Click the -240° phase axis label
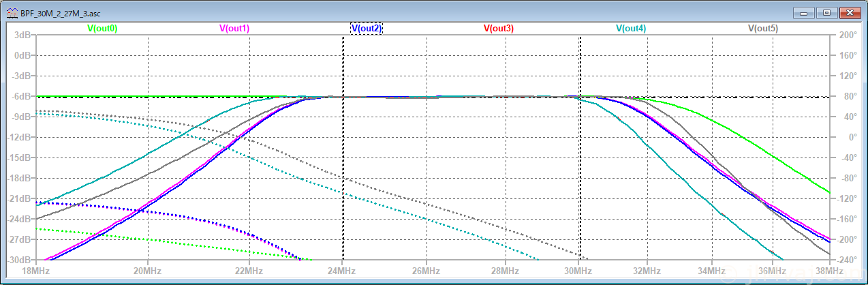 [848, 260]
